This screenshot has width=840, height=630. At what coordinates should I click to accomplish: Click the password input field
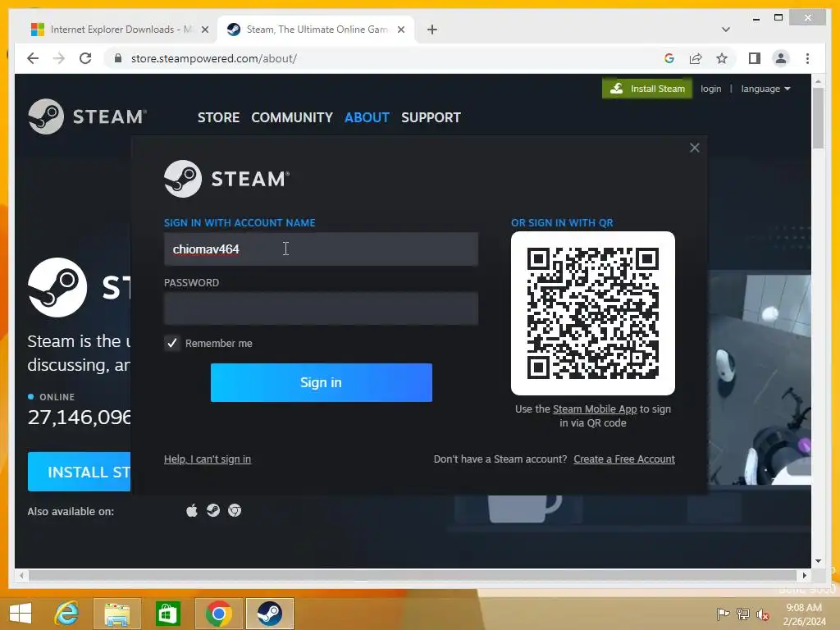[321, 308]
